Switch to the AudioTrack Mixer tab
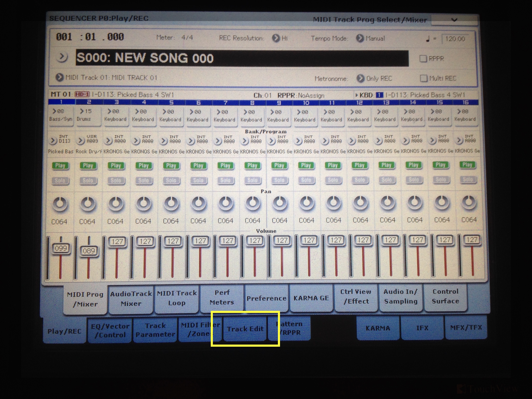Viewport: 532px width, 399px height. [x=131, y=299]
